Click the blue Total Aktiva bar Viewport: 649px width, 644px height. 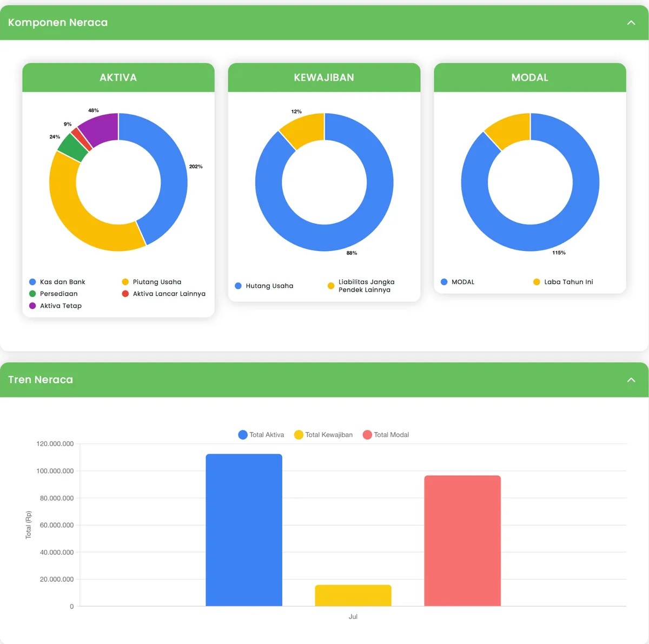pos(244,530)
